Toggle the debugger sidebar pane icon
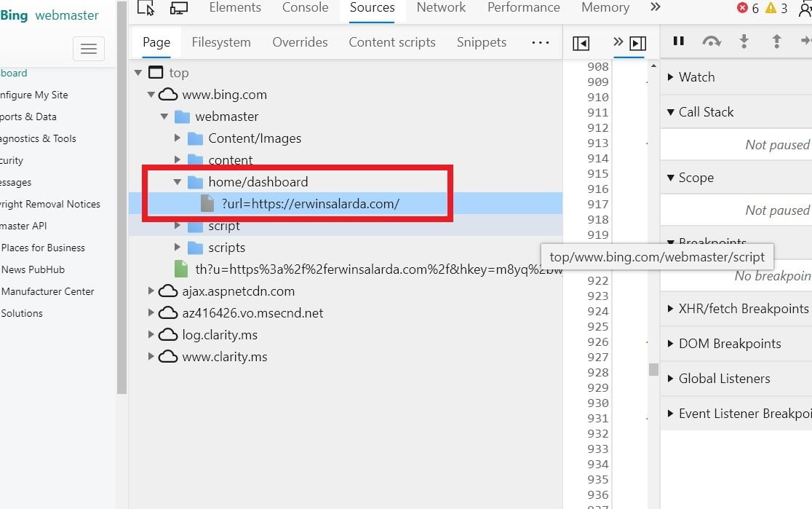The image size is (812, 509). click(x=638, y=43)
